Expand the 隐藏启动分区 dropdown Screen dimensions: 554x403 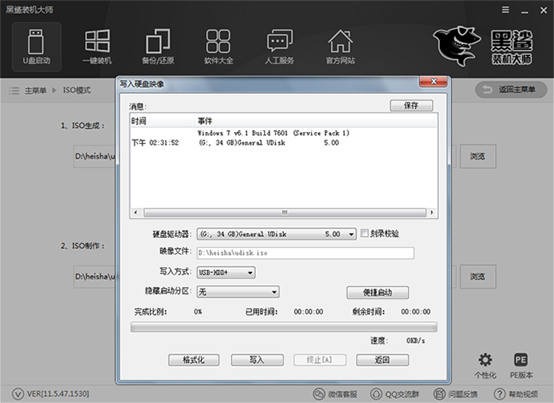point(238,292)
